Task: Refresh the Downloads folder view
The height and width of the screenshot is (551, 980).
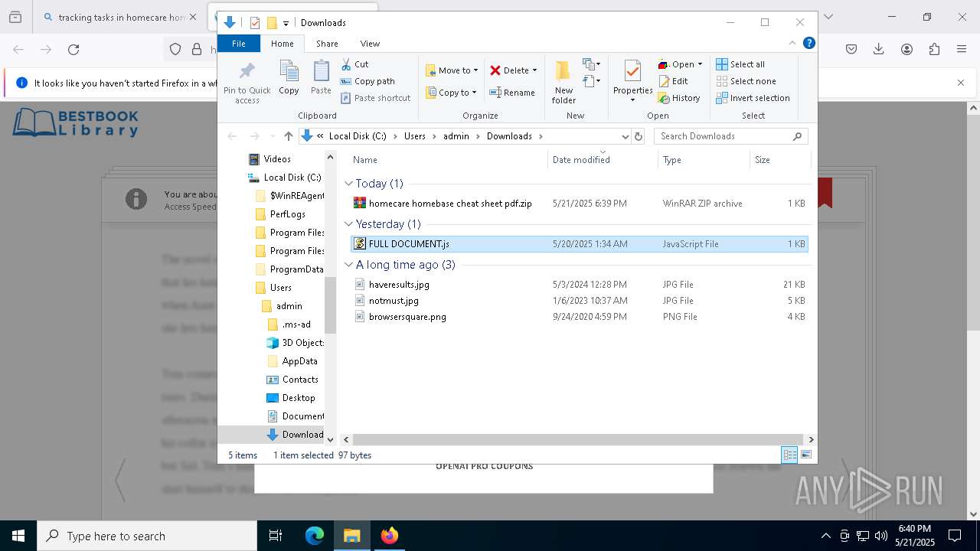Action: coord(639,136)
